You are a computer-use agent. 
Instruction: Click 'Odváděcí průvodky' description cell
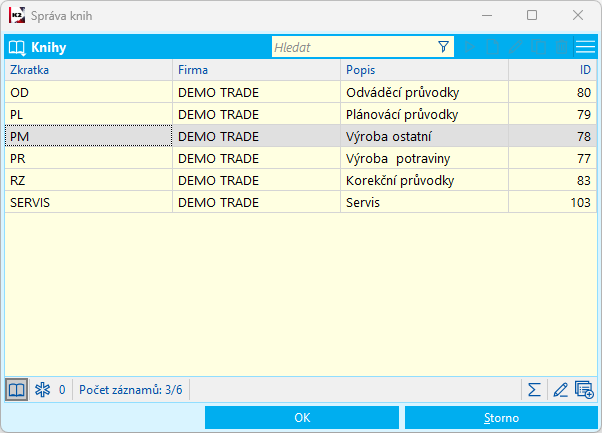(x=424, y=92)
